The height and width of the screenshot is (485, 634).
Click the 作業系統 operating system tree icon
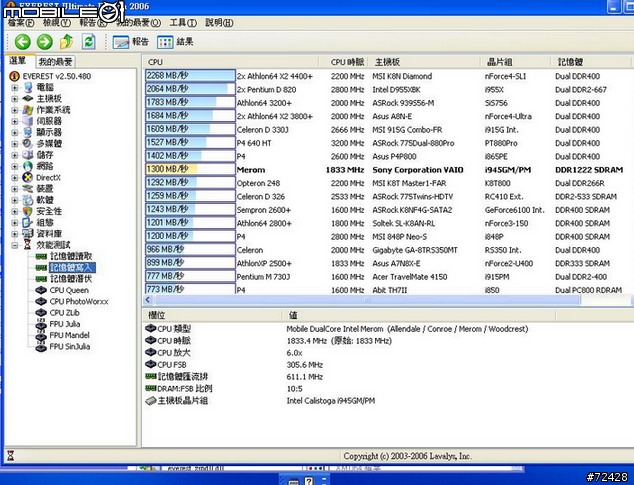(28, 110)
